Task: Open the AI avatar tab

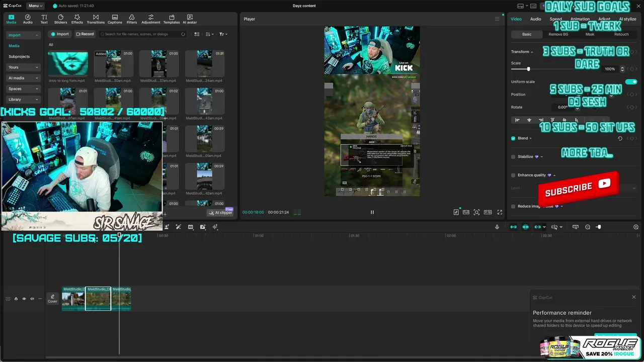Action: point(190,19)
